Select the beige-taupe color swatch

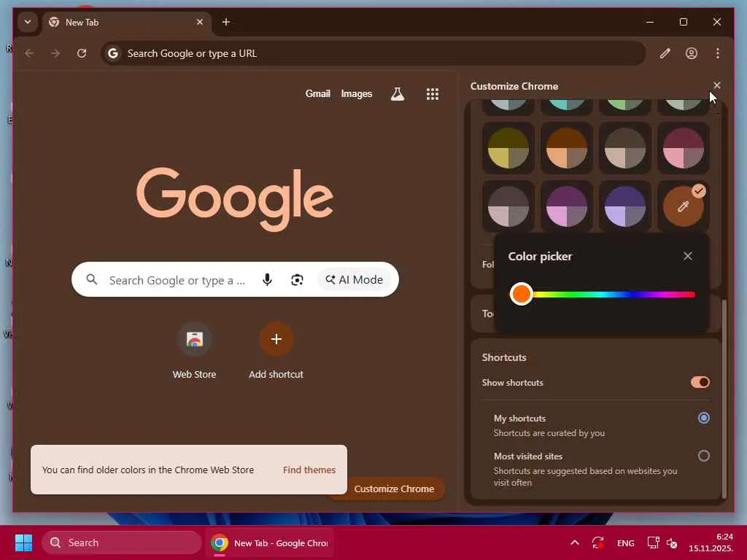tap(625, 148)
